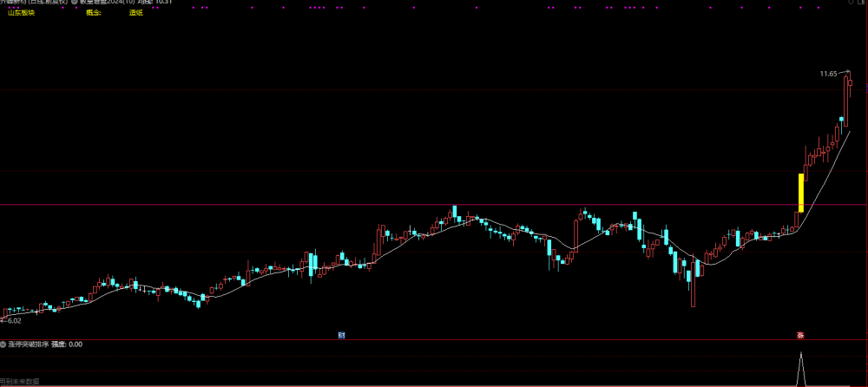Click the 强度: 0.00 indicator value
Viewport: 868px width, 387px height.
67,344
